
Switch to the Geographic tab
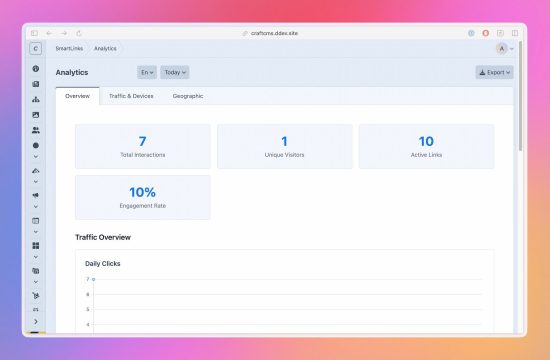(x=188, y=96)
